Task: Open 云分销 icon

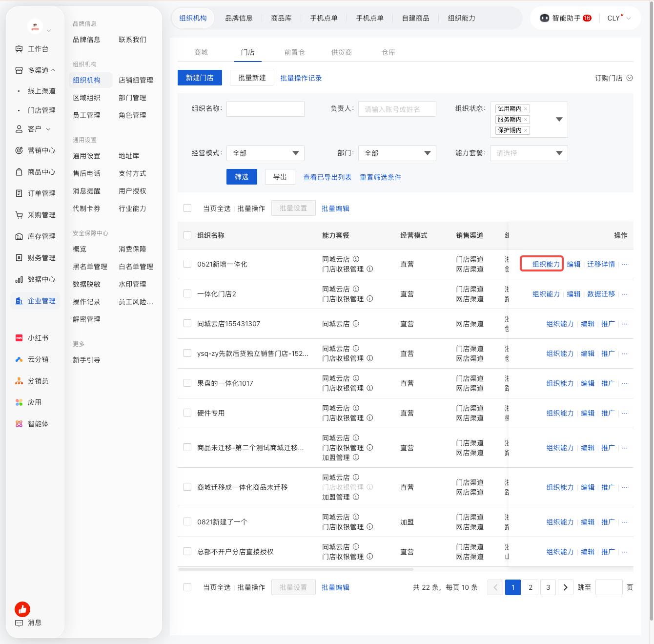Action: (19, 359)
